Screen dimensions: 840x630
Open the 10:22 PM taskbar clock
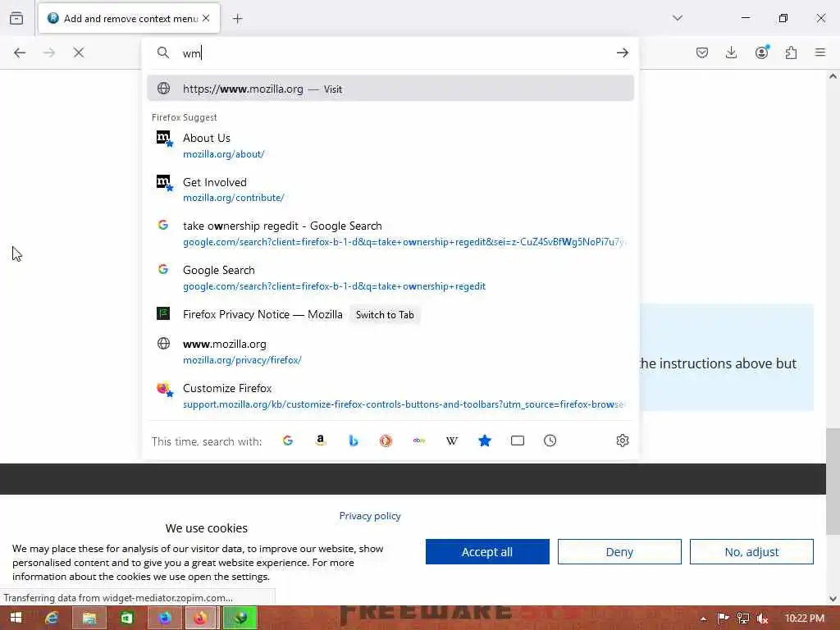pos(804,619)
